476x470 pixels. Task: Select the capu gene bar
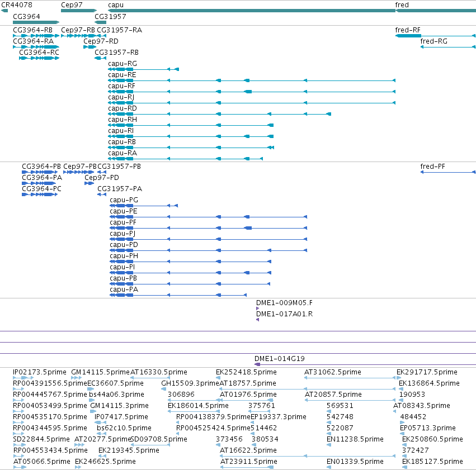pos(252,11)
